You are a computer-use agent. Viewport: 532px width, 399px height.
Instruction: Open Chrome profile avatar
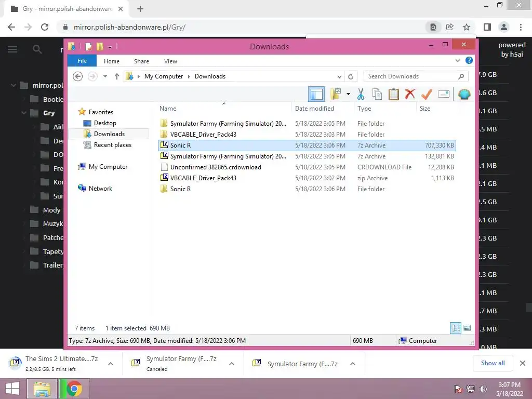click(504, 27)
